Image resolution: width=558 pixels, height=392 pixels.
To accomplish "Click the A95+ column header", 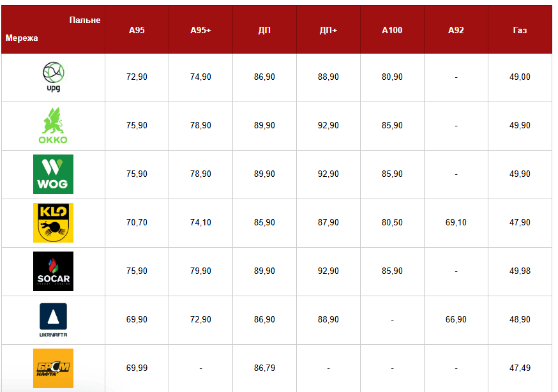I will pos(200,30).
